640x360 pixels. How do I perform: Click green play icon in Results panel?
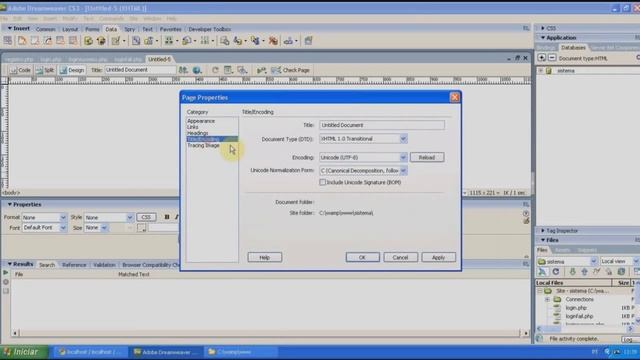[x=6, y=273]
